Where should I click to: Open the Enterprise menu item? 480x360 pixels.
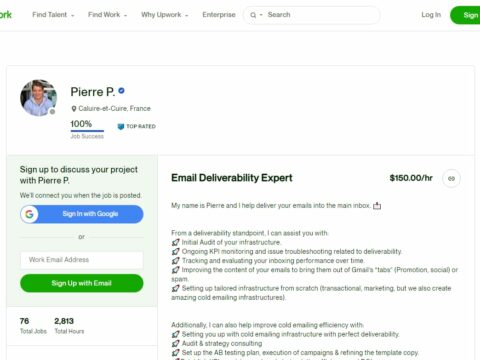(x=219, y=15)
